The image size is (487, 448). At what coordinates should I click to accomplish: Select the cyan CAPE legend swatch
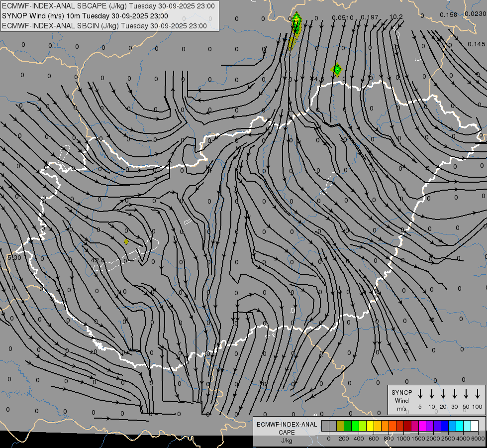click(460, 426)
